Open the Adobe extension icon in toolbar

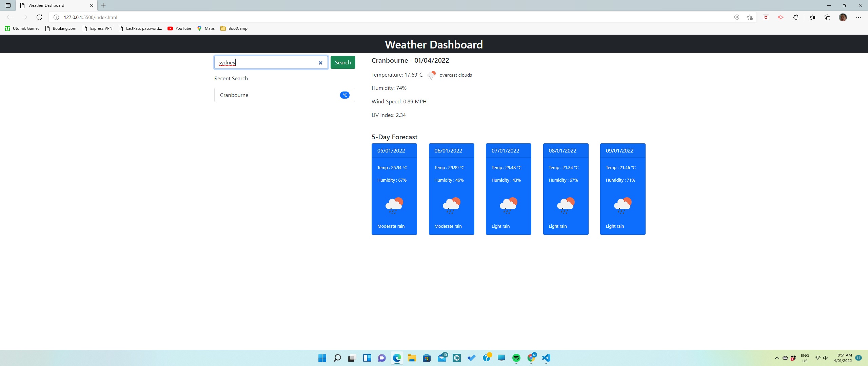781,17
